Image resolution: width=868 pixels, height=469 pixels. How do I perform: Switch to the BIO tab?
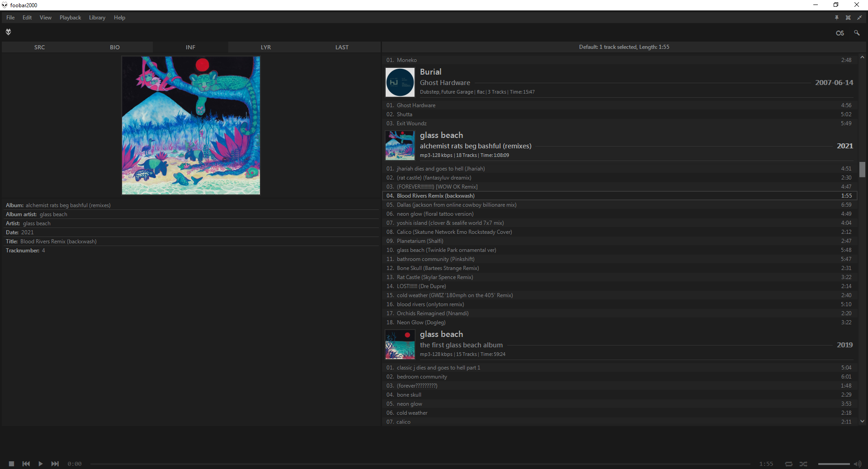tap(115, 47)
